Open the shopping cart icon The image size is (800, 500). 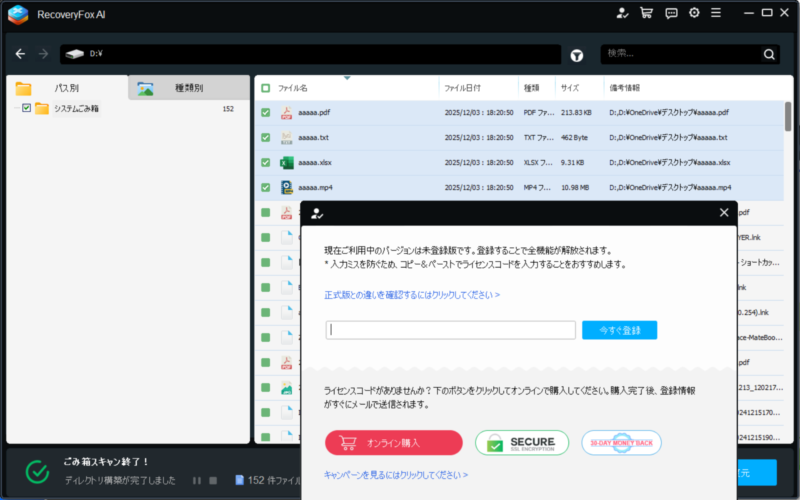[647, 13]
